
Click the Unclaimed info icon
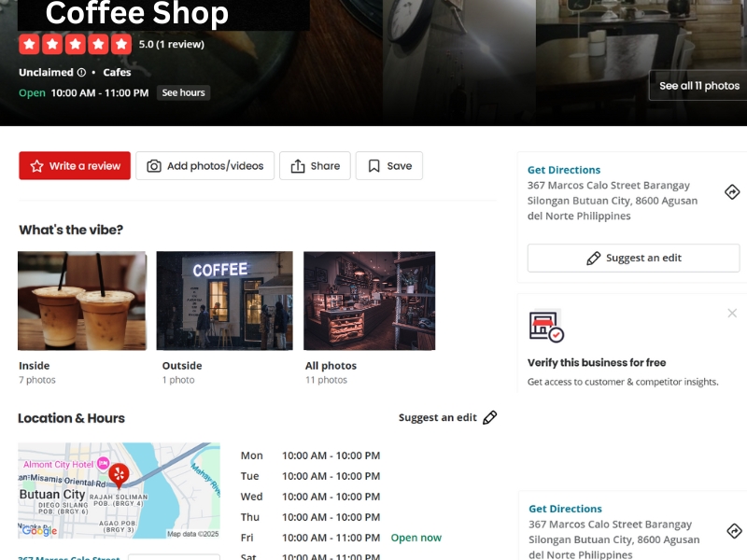81,73
